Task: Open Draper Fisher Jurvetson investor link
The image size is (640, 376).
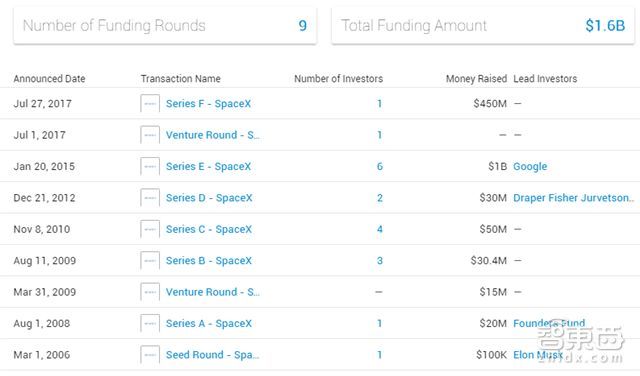Action: pyautogui.click(x=573, y=198)
